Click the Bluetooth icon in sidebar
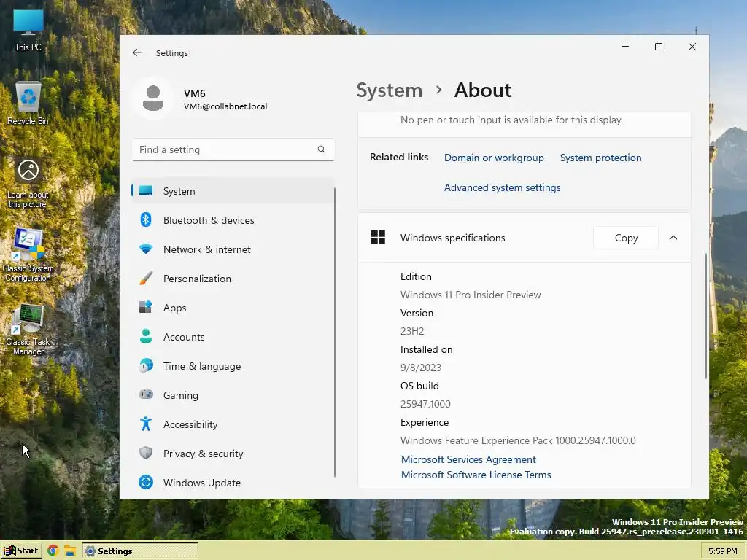This screenshot has width=747, height=560. click(x=146, y=220)
